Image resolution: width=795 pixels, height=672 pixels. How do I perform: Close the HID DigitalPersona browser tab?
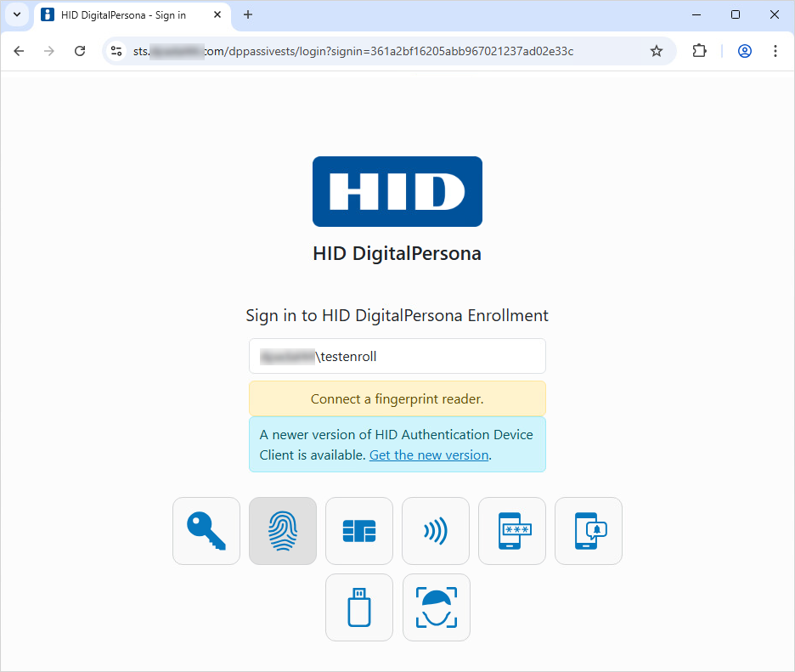[x=217, y=15]
